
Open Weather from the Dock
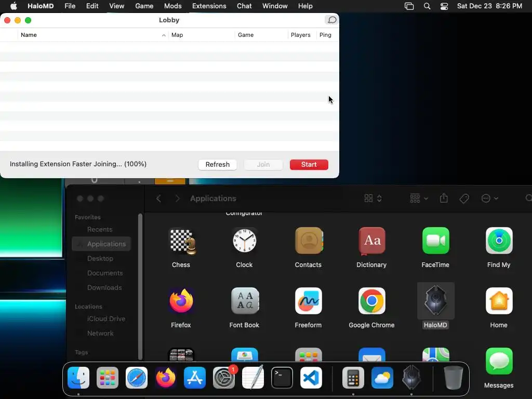tap(382, 378)
